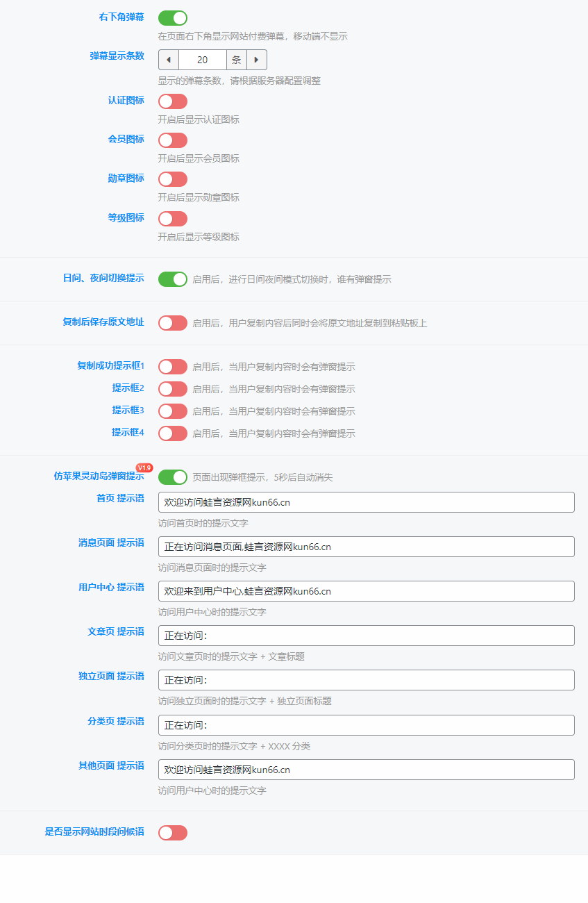This screenshot has height=903, width=588.
Task: Turn off 日间、夜间切换提示 toggle
Action: pos(173,279)
